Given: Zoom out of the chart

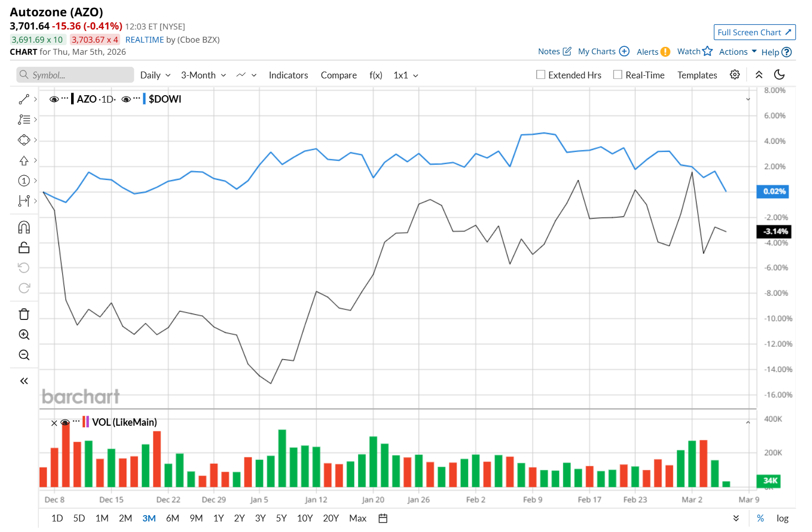Looking at the screenshot, I should click(x=24, y=355).
